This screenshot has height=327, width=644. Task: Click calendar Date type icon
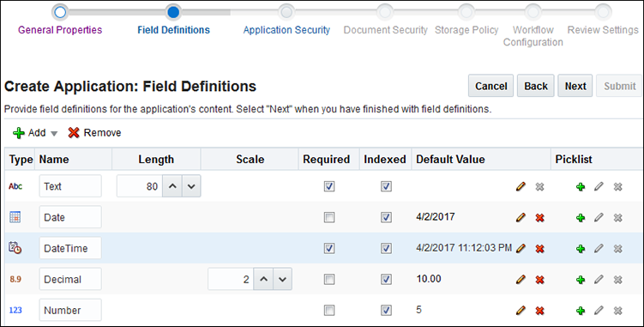pyautogui.click(x=15, y=217)
